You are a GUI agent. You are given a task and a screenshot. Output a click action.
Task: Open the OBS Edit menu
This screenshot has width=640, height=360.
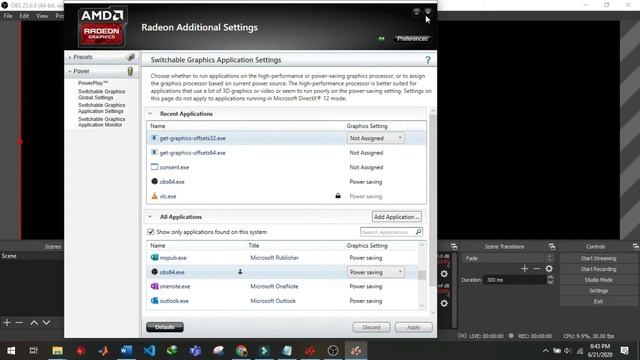24,16
